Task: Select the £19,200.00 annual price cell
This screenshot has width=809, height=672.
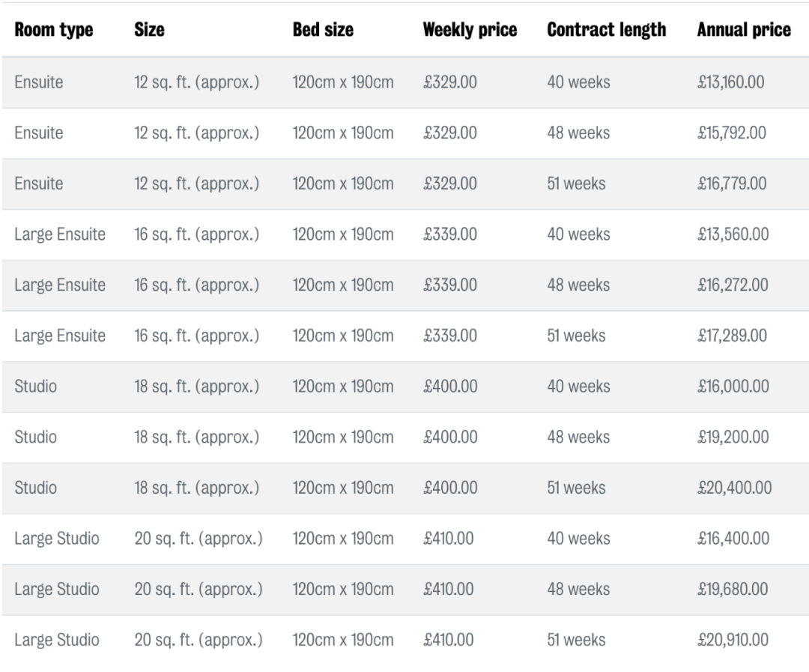Action: coord(732,438)
